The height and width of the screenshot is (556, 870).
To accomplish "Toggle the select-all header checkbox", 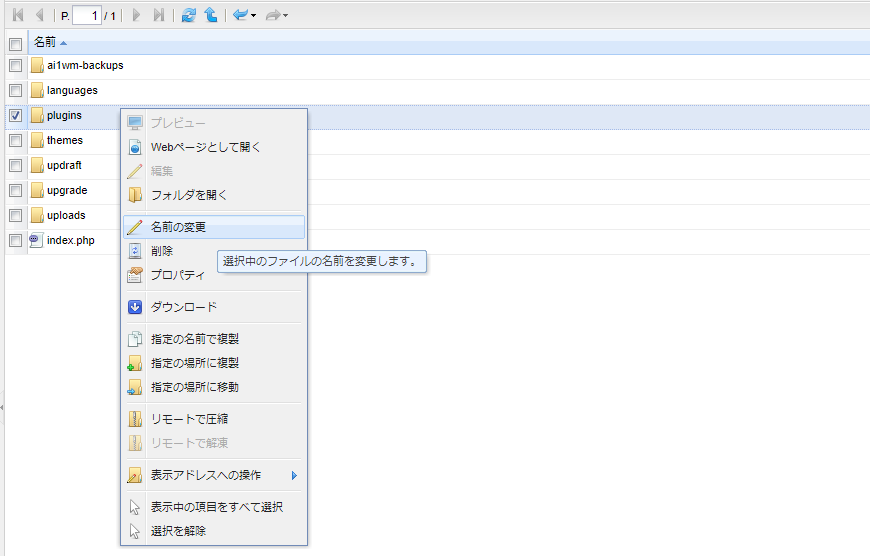I will (x=16, y=44).
